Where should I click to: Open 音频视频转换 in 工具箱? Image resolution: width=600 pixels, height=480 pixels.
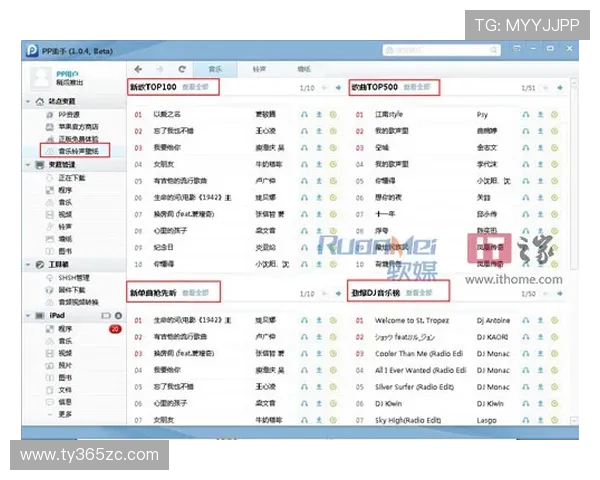(78, 302)
